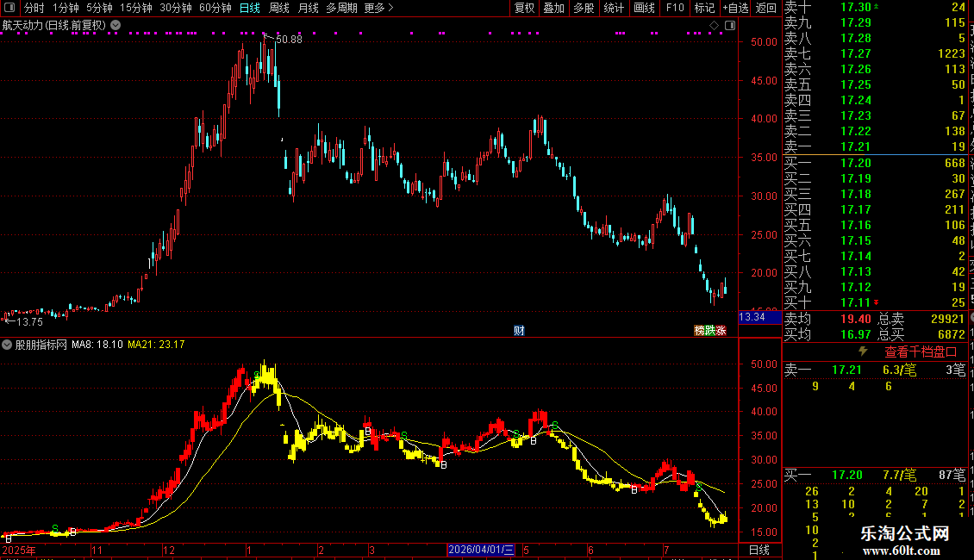Switch to 月线 monthly chart
This screenshot has height=560, width=974.
(308, 8)
